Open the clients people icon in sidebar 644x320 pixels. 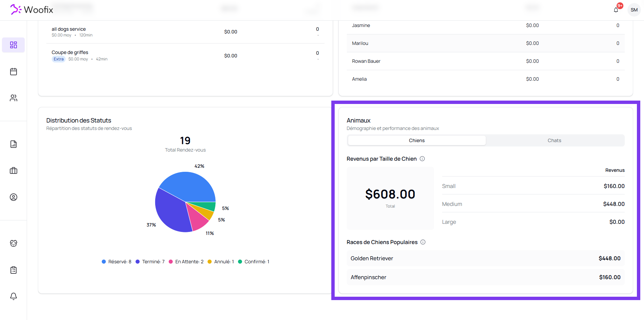coord(14,98)
